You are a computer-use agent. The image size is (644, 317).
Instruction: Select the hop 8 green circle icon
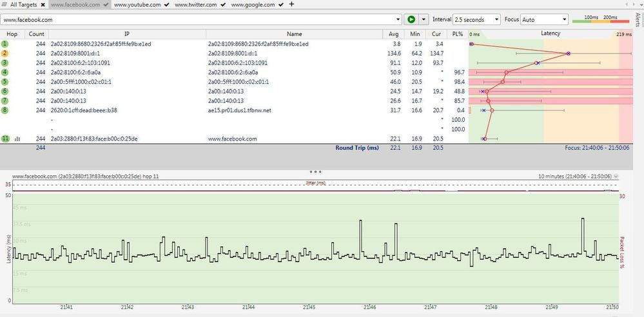[x=5, y=110]
